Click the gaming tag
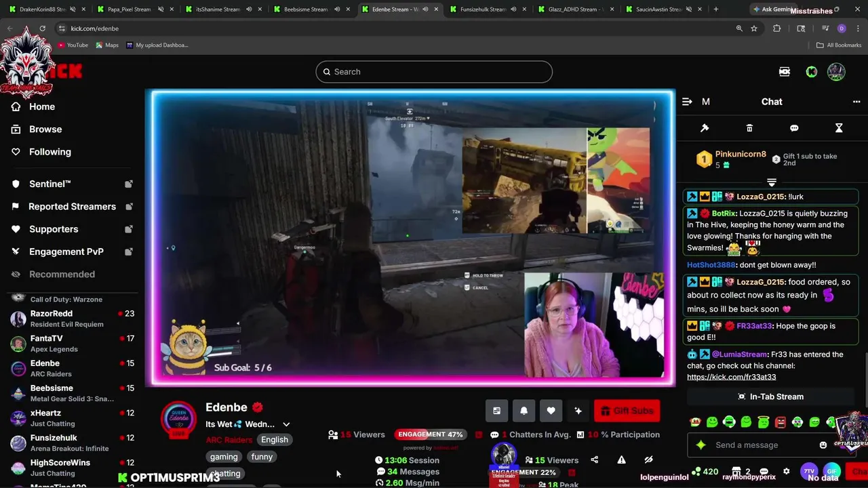Image resolution: width=868 pixels, height=488 pixels. tap(224, 457)
